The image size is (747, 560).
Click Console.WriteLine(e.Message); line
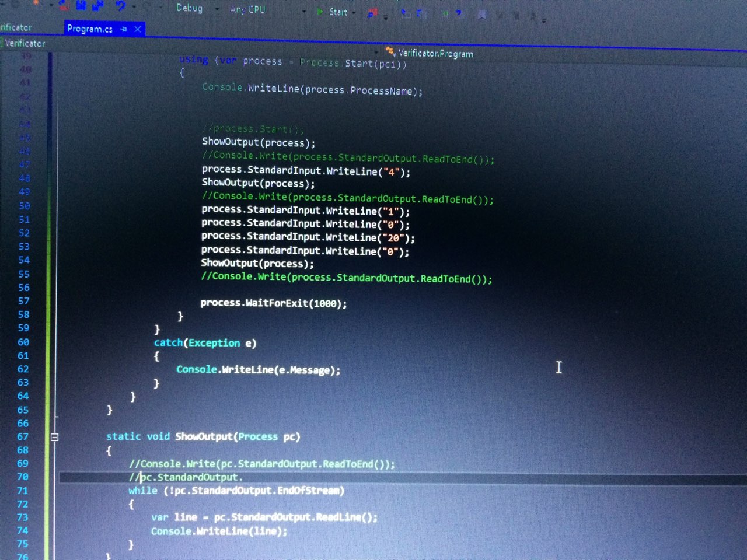pos(258,369)
